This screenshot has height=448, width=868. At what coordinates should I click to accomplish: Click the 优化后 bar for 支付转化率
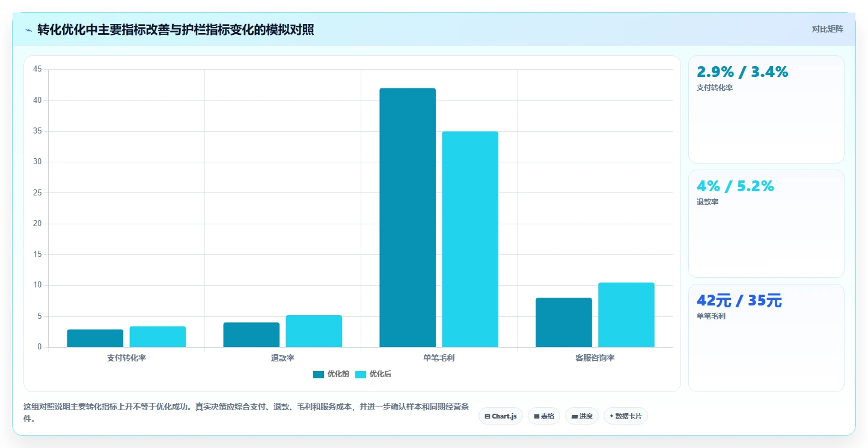coord(157,337)
